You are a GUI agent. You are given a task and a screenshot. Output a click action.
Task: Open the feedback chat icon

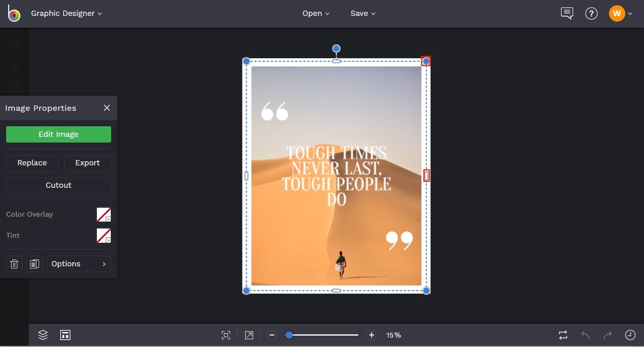567,13
